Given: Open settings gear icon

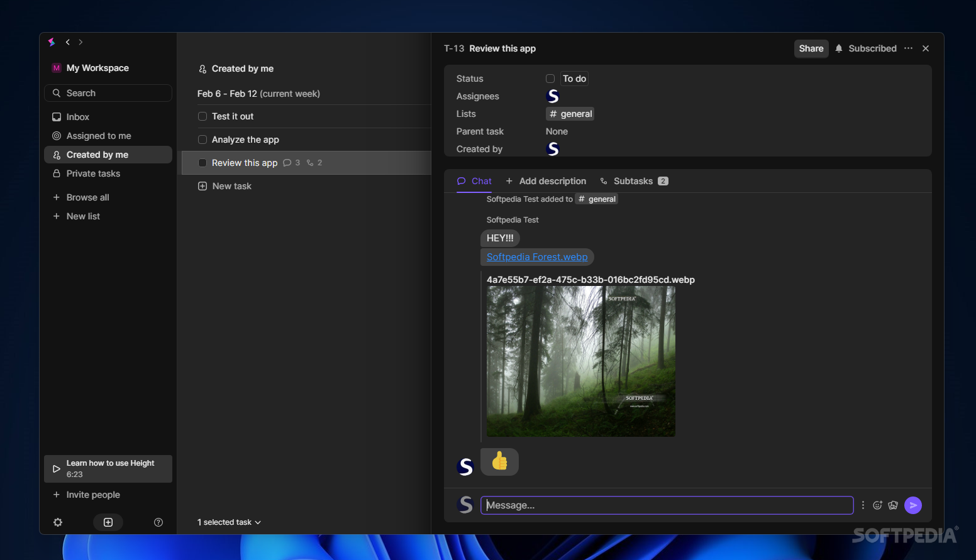Looking at the screenshot, I should coord(58,522).
